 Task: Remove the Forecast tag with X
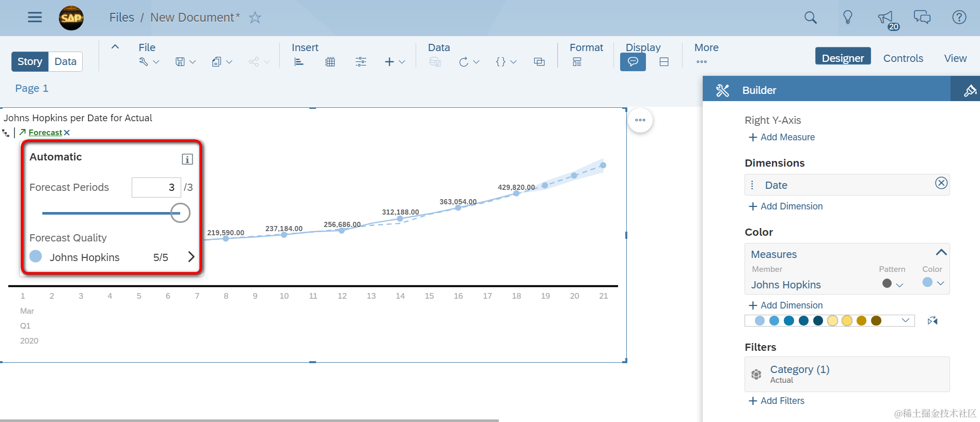point(67,133)
